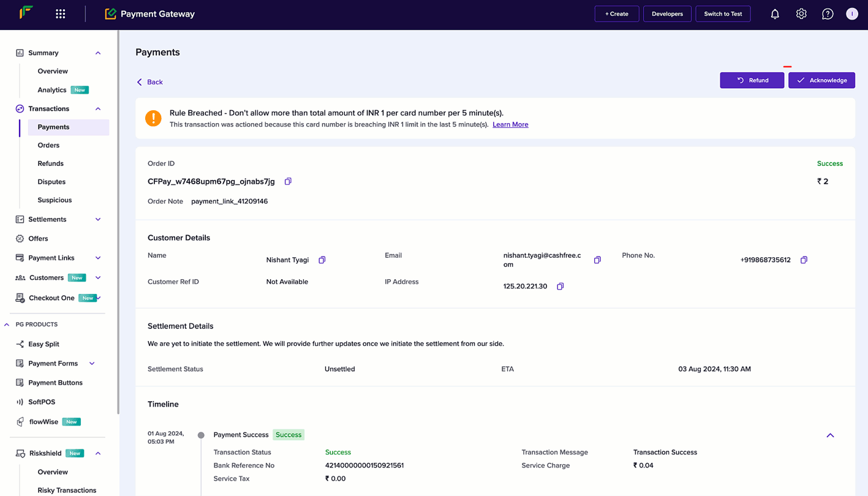Screen dimensions: 868x496
Task: Open Disputes in the sidebar
Action: coord(51,182)
